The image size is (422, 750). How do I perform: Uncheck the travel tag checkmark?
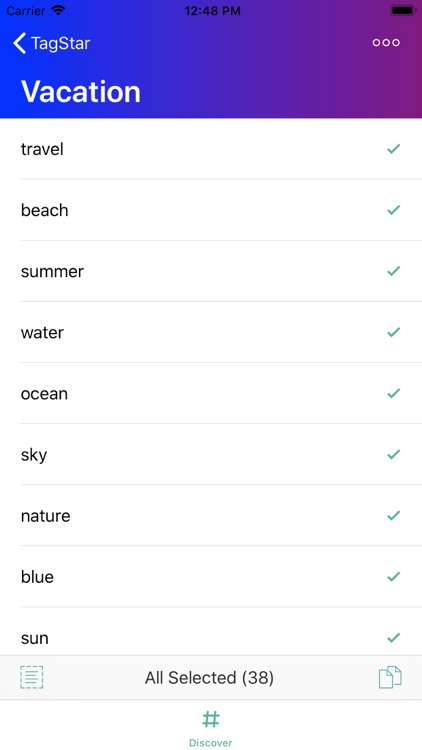(393, 149)
